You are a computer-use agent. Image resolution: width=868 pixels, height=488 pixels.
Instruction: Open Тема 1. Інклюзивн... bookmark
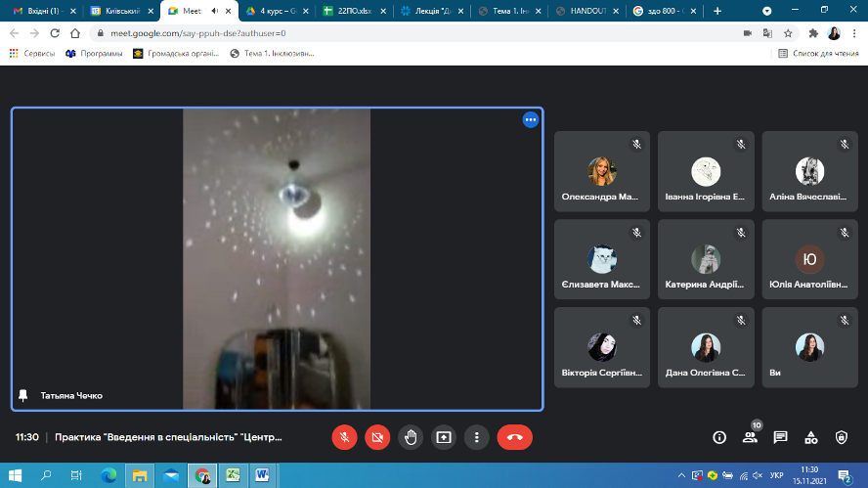(273, 53)
